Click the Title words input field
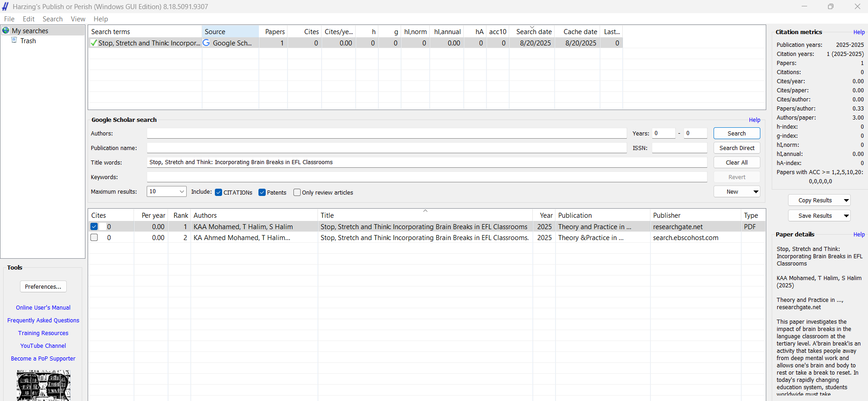This screenshot has height=401, width=868. [427, 162]
